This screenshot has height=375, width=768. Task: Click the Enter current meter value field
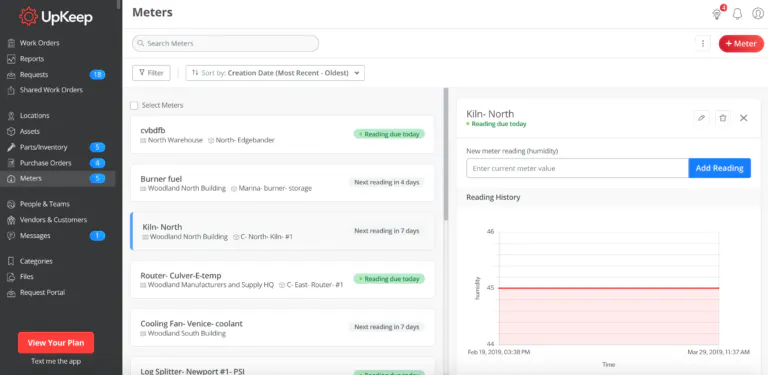click(x=577, y=168)
